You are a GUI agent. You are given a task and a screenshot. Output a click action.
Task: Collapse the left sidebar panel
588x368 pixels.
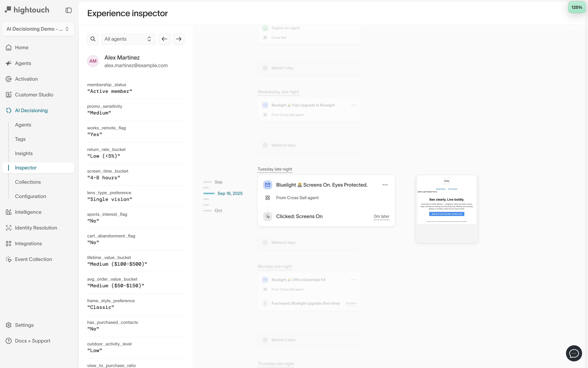[x=68, y=10]
